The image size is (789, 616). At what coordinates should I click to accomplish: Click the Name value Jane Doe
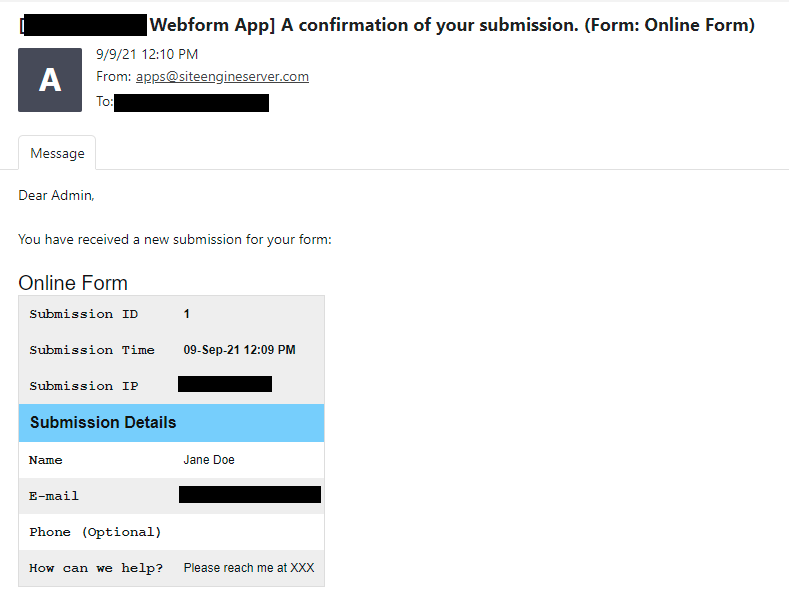(209, 460)
